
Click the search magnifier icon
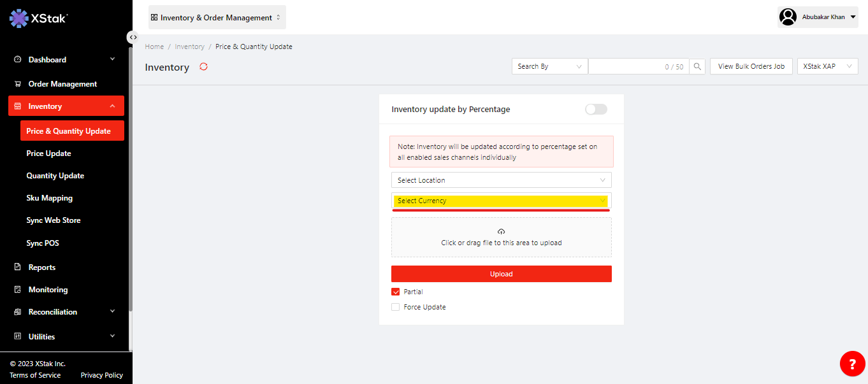tap(697, 66)
